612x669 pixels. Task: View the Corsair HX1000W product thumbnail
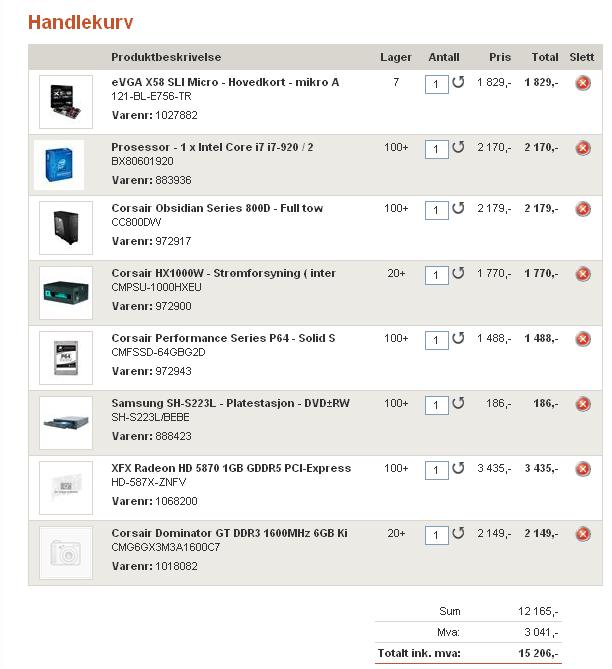coord(66,293)
